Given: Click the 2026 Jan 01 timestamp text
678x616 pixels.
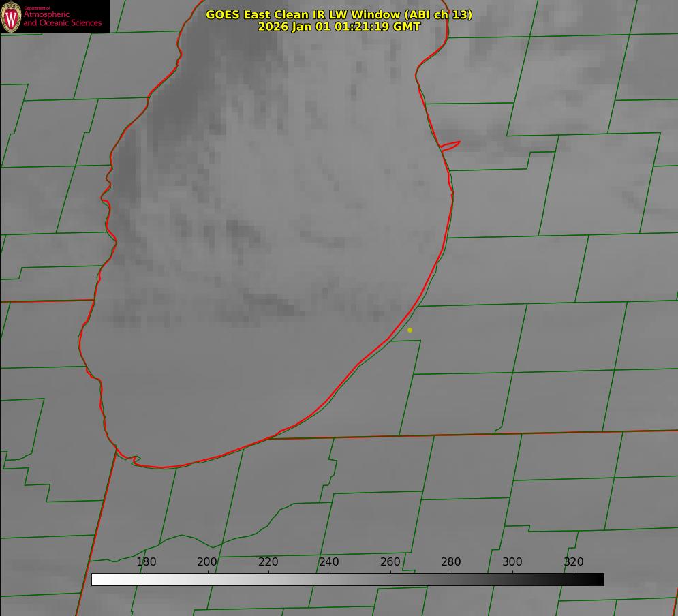Looking at the screenshot, I should point(339,27).
